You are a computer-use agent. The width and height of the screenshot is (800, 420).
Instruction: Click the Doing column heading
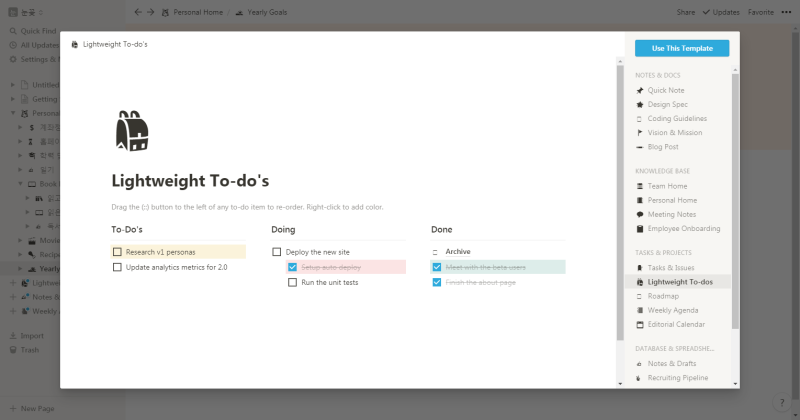pos(283,230)
